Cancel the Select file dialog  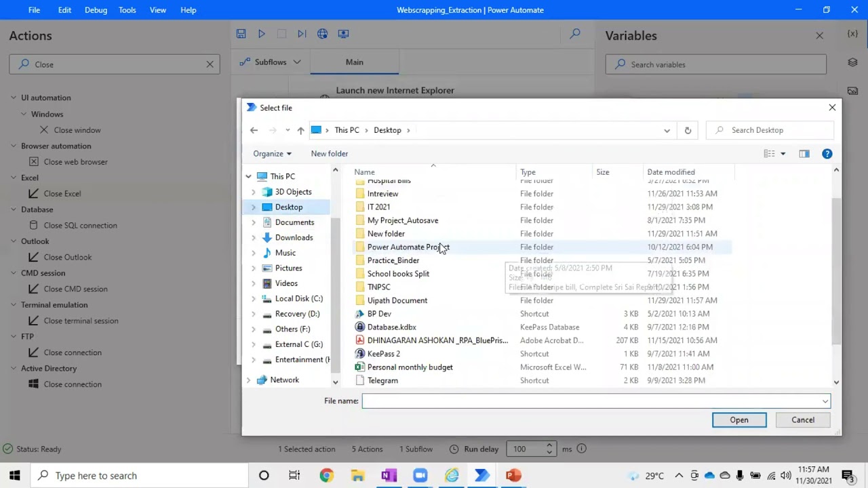click(803, 420)
